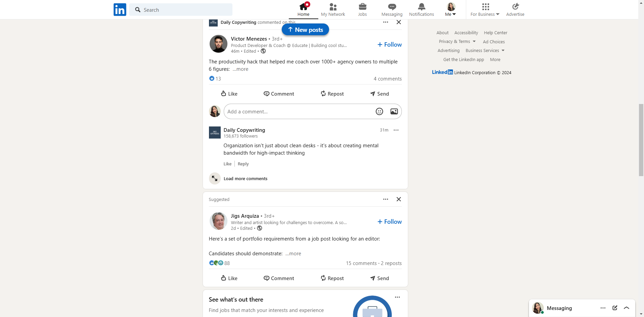
Task: Follow Jigs Arquiza
Action: click(389, 222)
